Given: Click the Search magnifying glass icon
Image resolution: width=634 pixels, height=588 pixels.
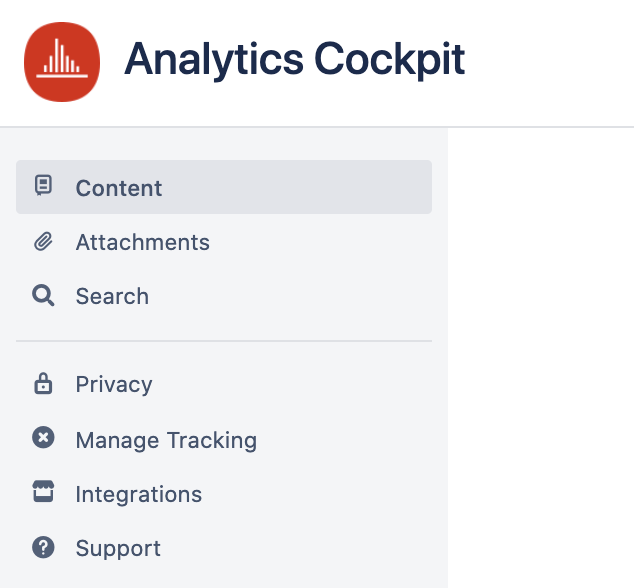Looking at the screenshot, I should click(x=43, y=296).
